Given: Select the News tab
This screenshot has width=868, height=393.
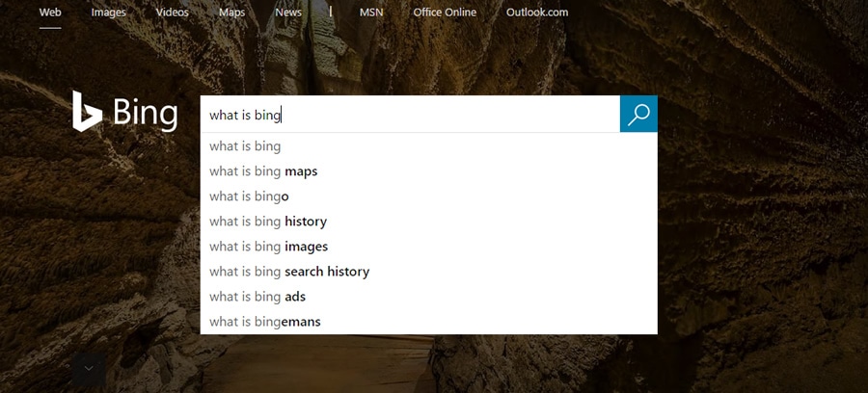Looking at the screenshot, I should click(287, 13).
